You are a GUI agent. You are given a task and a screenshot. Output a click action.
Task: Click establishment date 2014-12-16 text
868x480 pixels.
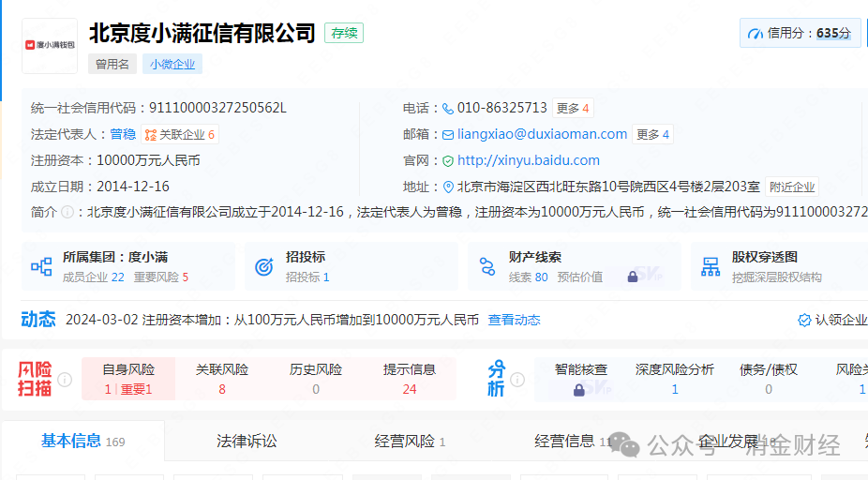133,187
